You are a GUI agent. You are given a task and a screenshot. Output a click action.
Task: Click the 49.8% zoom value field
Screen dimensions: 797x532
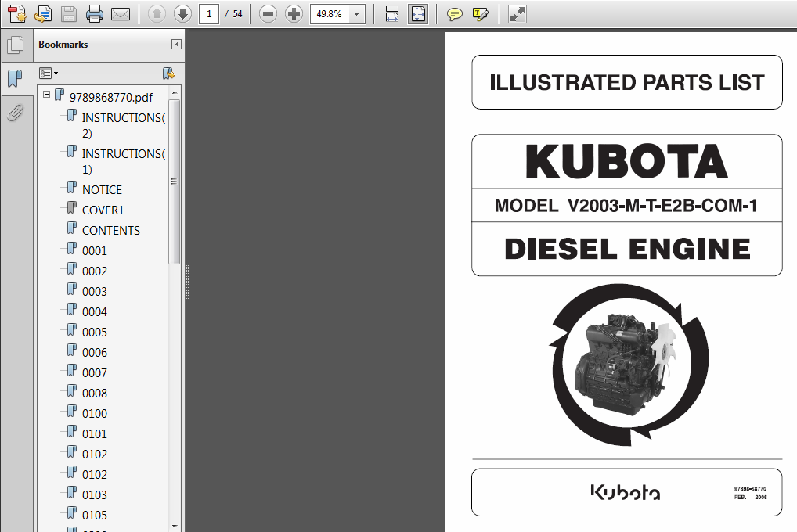329,14
